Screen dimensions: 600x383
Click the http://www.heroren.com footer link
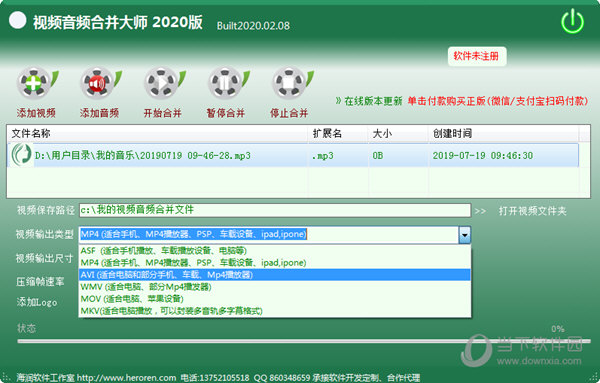pyautogui.click(x=127, y=378)
